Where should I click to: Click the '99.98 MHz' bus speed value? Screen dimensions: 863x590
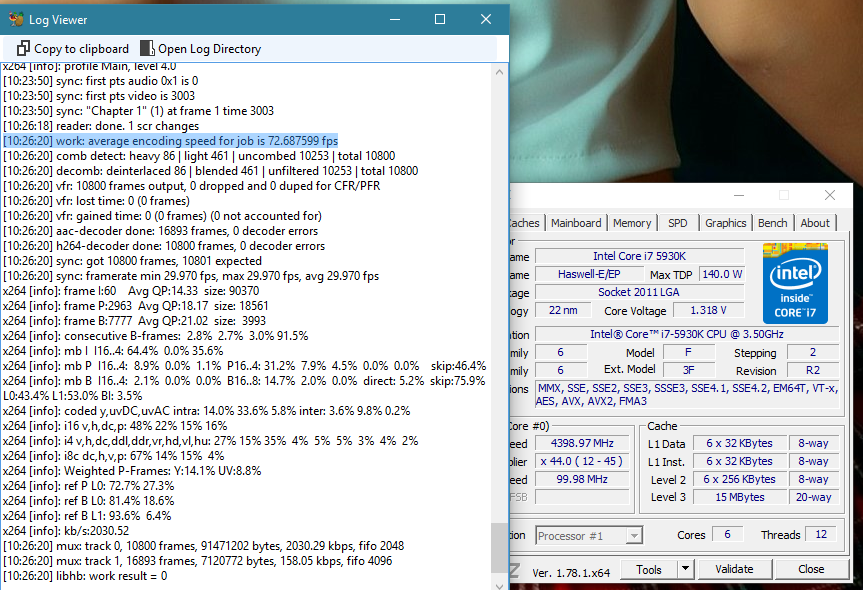(582, 479)
